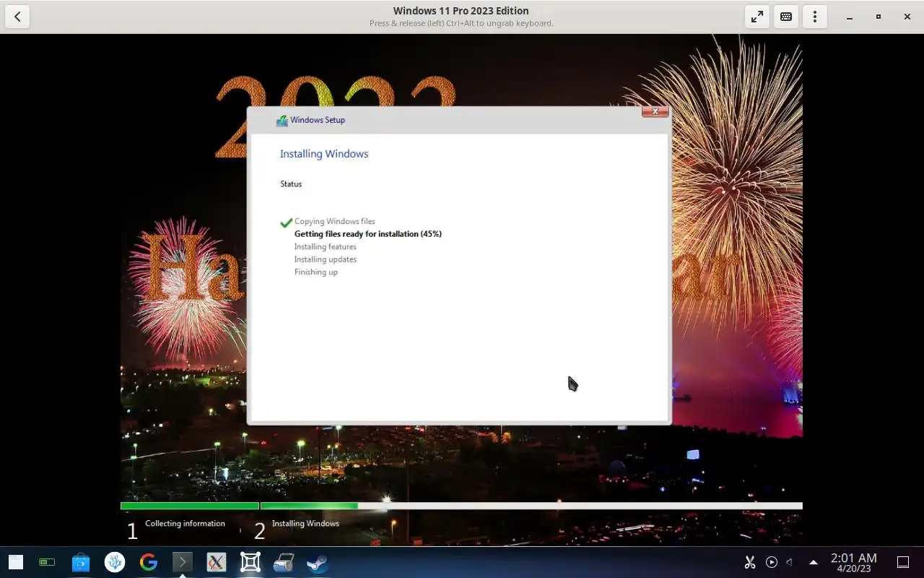Maximize the Boxes virtual machine window
This screenshot has width=924, height=578.
(879, 17)
